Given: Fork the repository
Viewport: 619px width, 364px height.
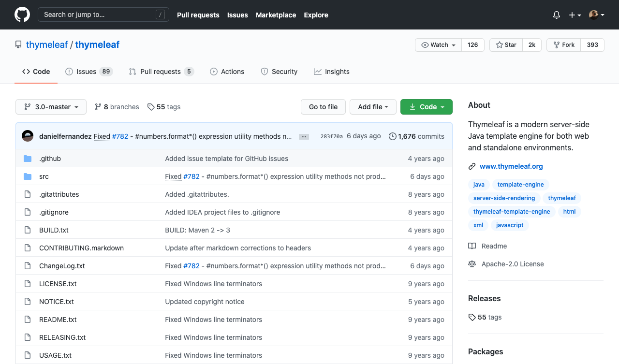Looking at the screenshot, I should pos(564,45).
